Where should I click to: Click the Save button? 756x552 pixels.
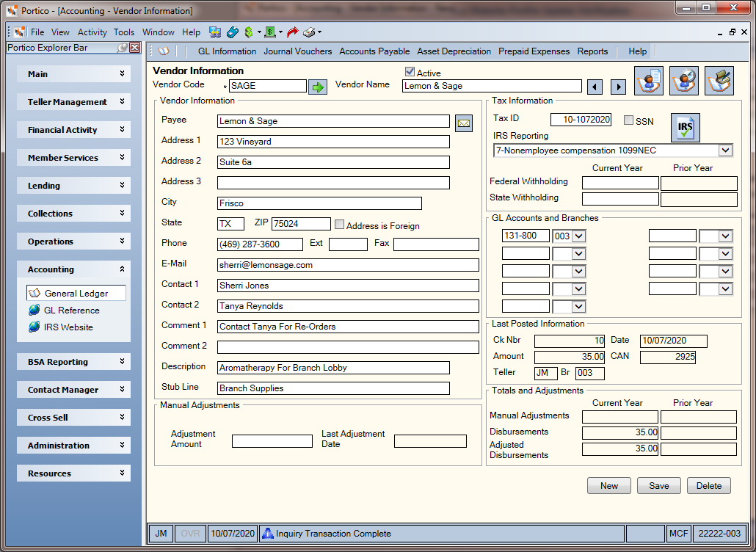click(x=658, y=485)
